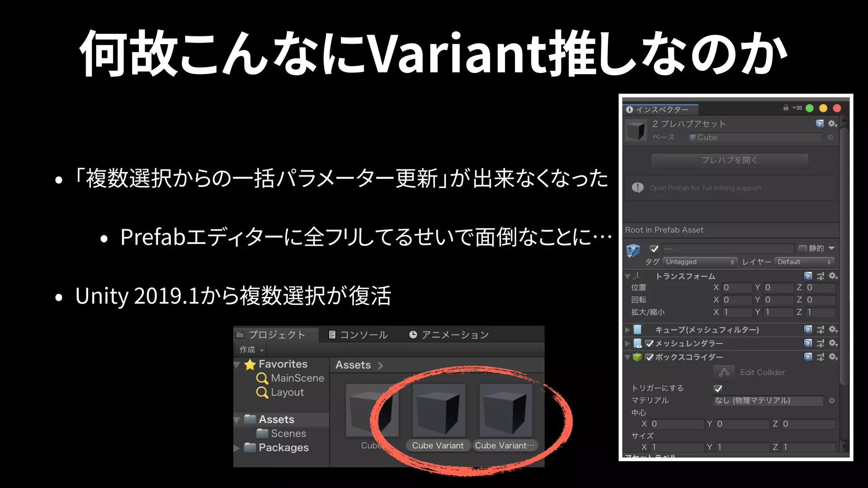Toggle the ボックスコライダー enabled checkbox
The height and width of the screenshot is (488, 868).
tap(649, 357)
